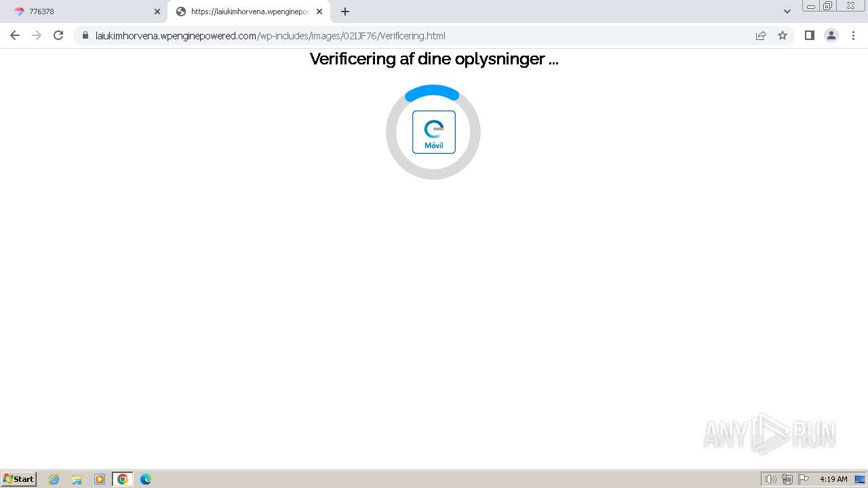Launch Internet Explorer from taskbar
Viewport: 868px width, 488px height.
pyautogui.click(x=54, y=479)
